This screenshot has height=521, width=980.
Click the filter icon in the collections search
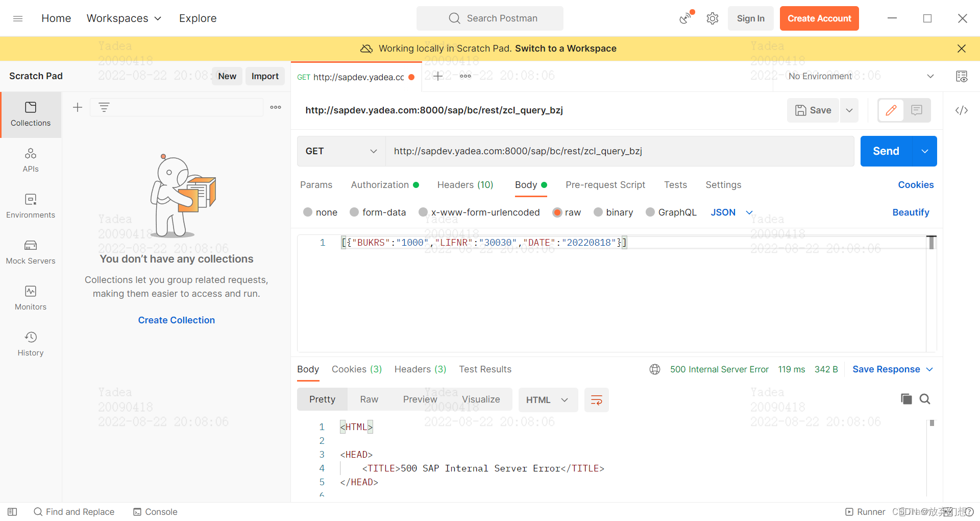point(104,107)
